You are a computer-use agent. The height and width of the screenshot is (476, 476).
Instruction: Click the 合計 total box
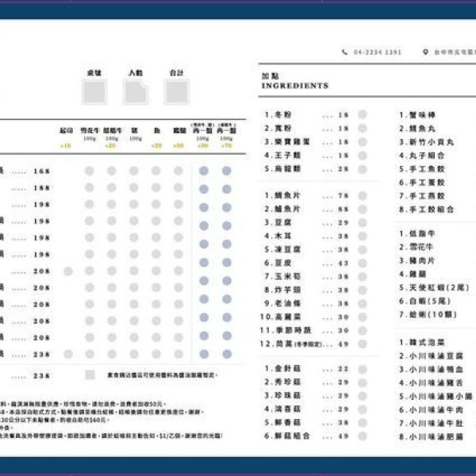(175, 91)
